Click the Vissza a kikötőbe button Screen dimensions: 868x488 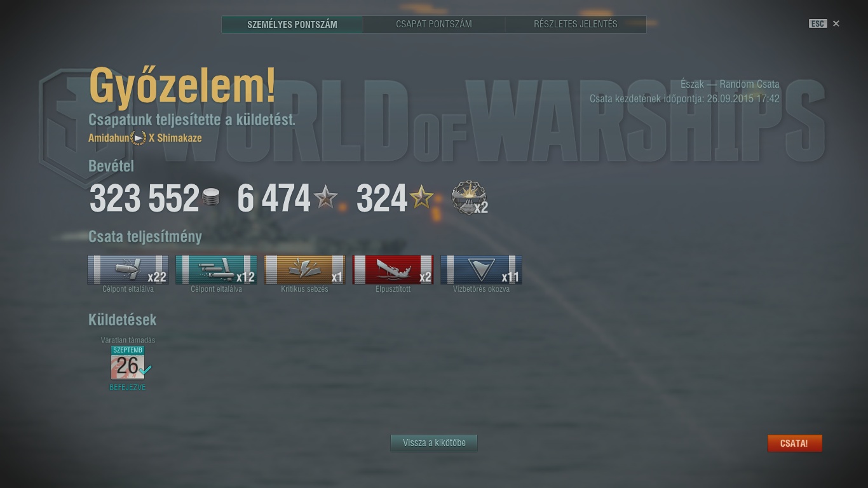[434, 443]
